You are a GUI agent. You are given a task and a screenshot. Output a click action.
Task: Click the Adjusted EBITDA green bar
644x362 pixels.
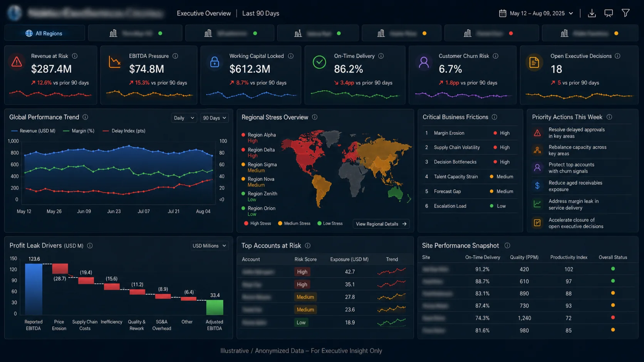pos(215,307)
